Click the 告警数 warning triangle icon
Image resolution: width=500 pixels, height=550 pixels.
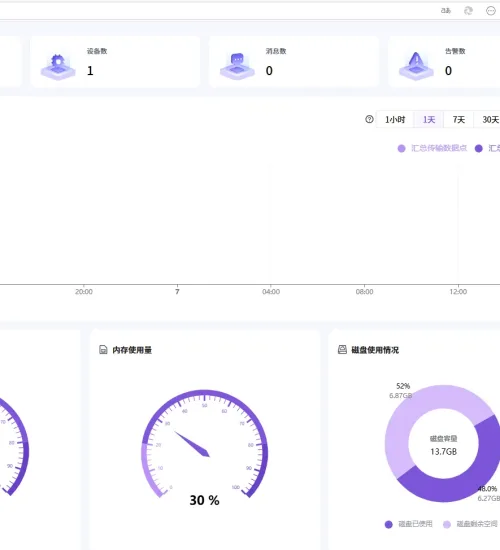[x=416, y=66]
